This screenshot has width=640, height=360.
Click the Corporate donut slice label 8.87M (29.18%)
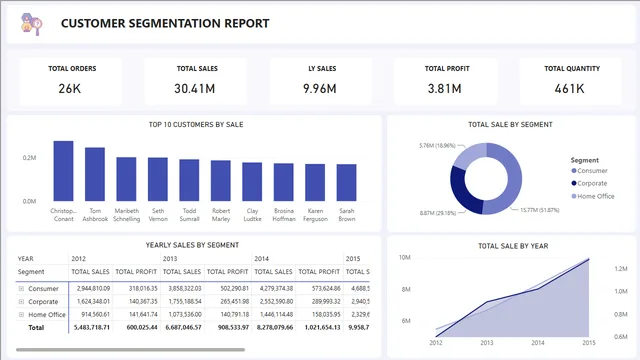tap(438, 213)
